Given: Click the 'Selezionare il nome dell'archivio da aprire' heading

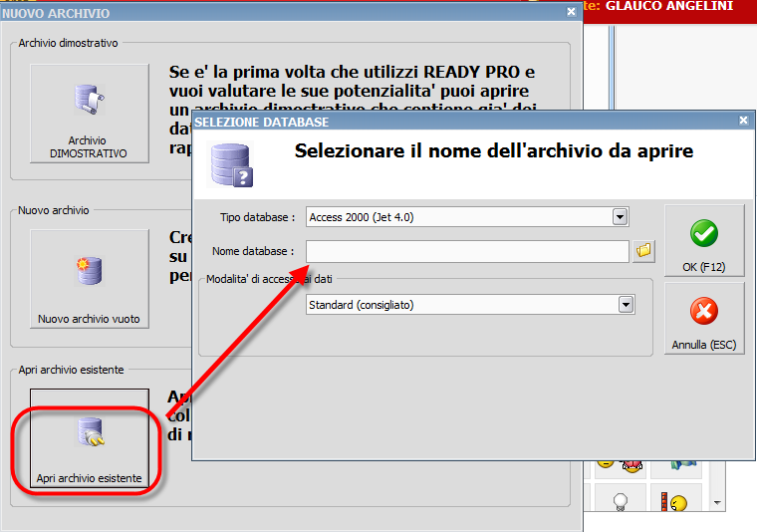Looking at the screenshot, I should click(x=494, y=150).
